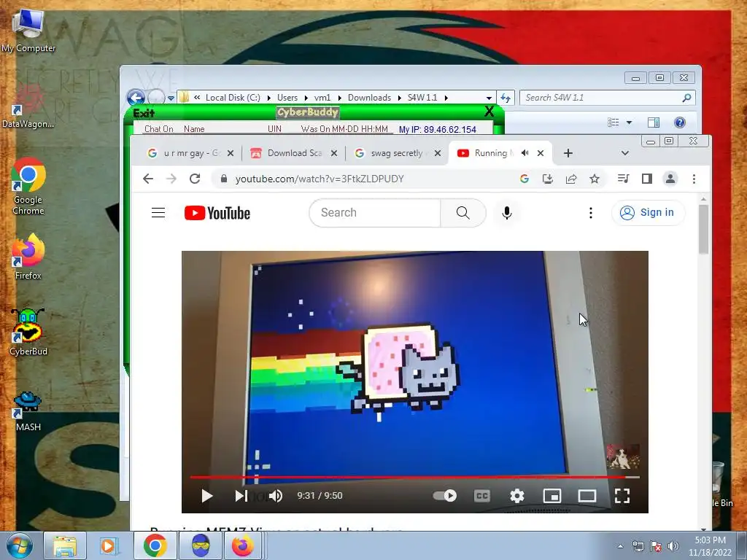Click the install app icon in address bar
Viewport: 747px width, 560px height.
point(548,179)
